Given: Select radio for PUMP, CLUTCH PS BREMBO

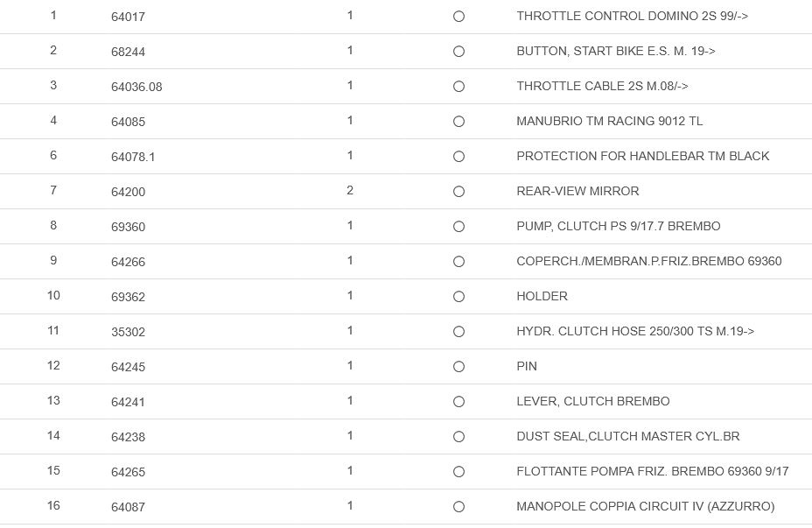Looking at the screenshot, I should (x=458, y=227).
